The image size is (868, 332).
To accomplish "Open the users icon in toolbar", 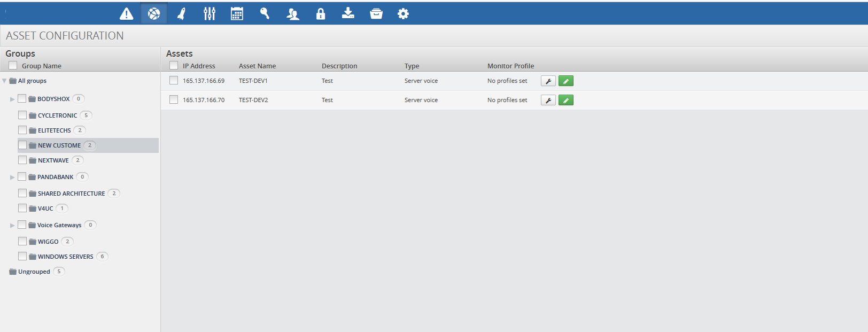I will 292,14.
